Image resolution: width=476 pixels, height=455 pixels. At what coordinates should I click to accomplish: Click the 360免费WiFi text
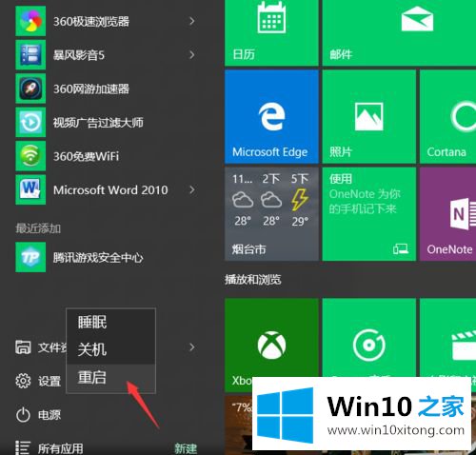click(x=86, y=156)
